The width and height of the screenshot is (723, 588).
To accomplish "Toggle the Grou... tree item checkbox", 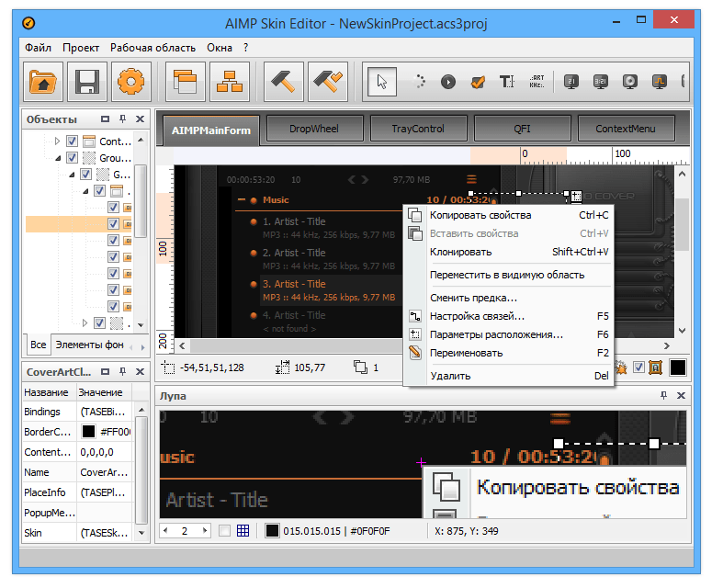I will click(72, 158).
